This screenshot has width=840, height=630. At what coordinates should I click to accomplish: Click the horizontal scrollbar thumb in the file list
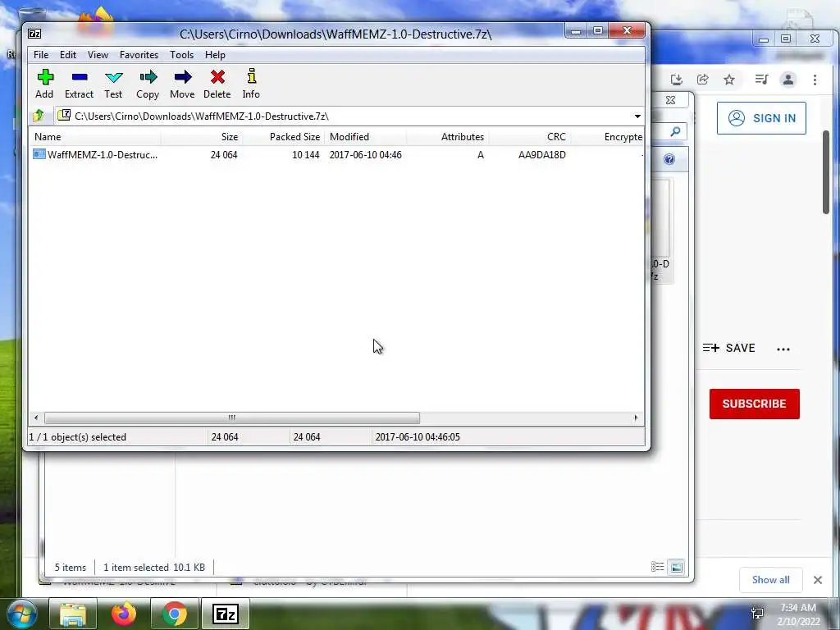click(232, 418)
